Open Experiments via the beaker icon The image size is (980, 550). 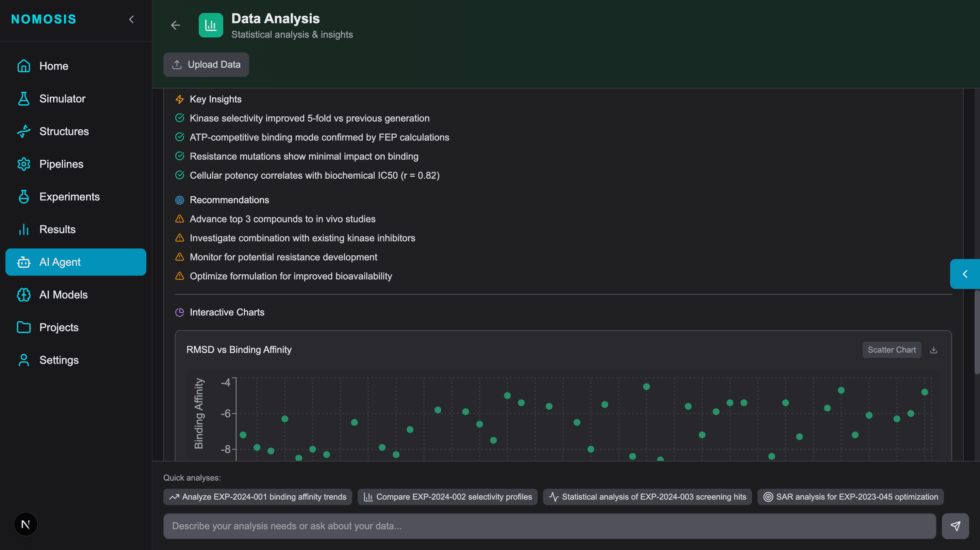[x=23, y=196]
